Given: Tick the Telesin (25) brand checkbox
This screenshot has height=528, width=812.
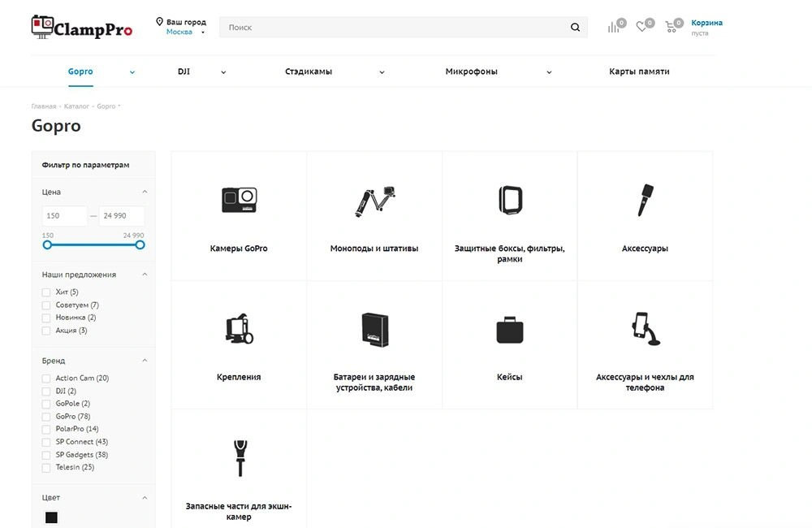Looking at the screenshot, I should tap(46, 468).
